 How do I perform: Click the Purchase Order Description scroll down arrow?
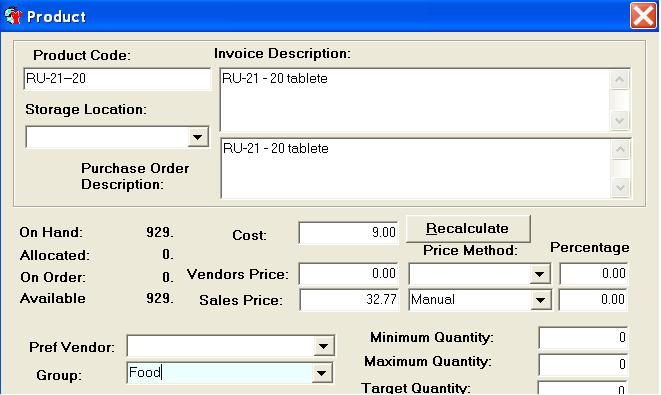tap(621, 188)
